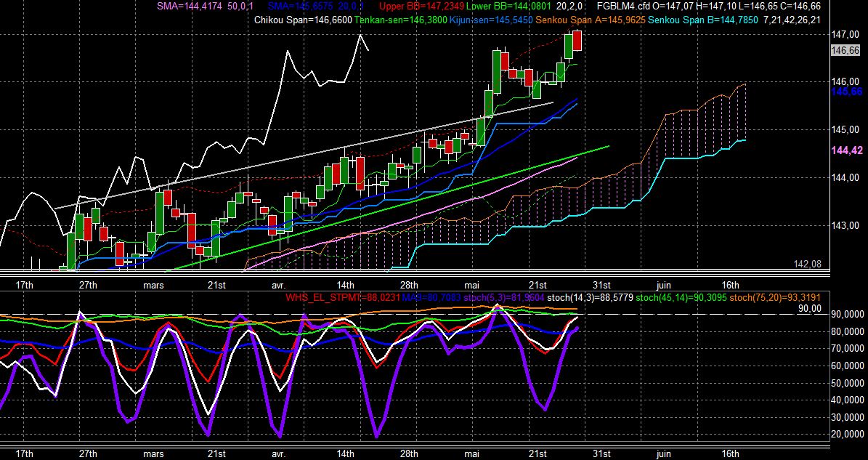Select the pink 144,42 price axis value
The image size is (868, 460).
(x=847, y=150)
